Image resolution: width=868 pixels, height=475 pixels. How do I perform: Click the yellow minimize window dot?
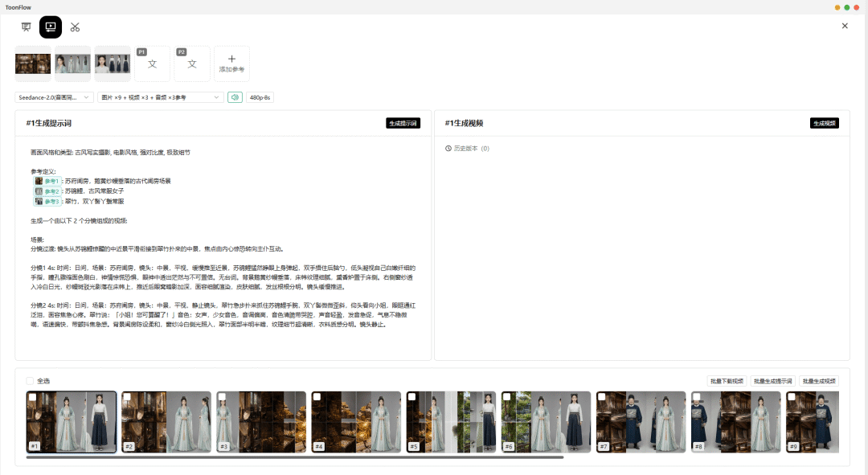(x=837, y=7)
